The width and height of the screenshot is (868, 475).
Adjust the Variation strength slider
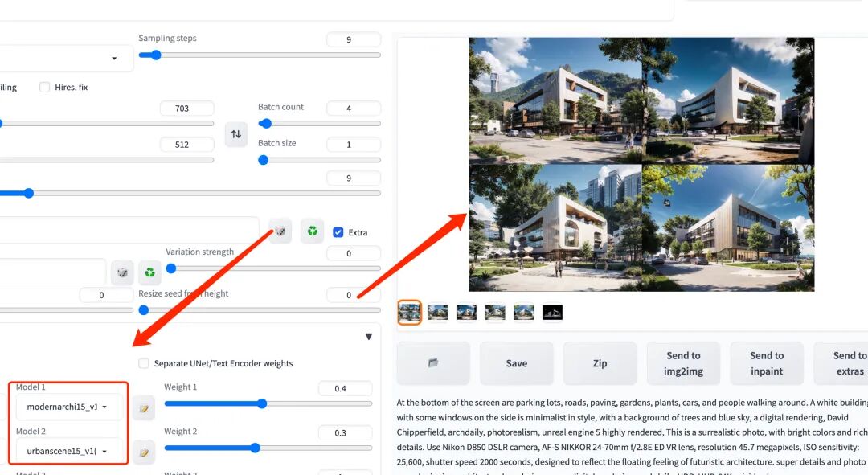[273, 268]
